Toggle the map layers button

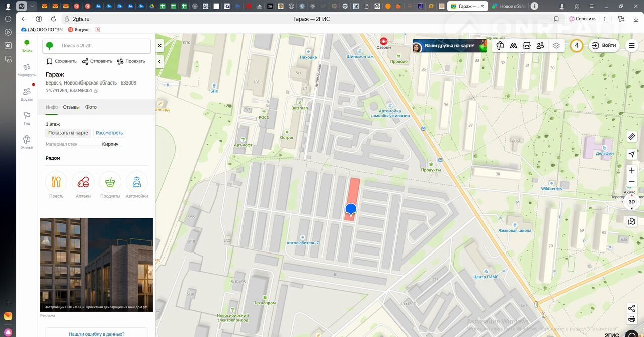pyautogui.click(x=556, y=45)
